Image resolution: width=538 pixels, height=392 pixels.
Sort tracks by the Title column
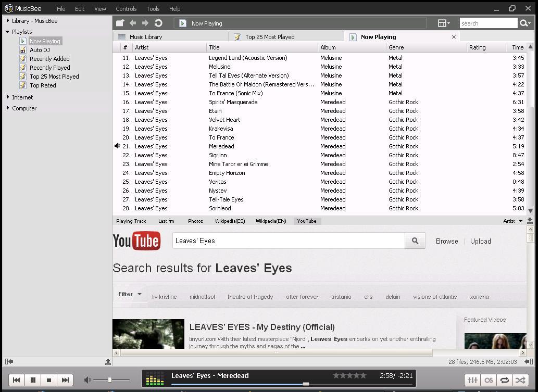(x=262, y=47)
